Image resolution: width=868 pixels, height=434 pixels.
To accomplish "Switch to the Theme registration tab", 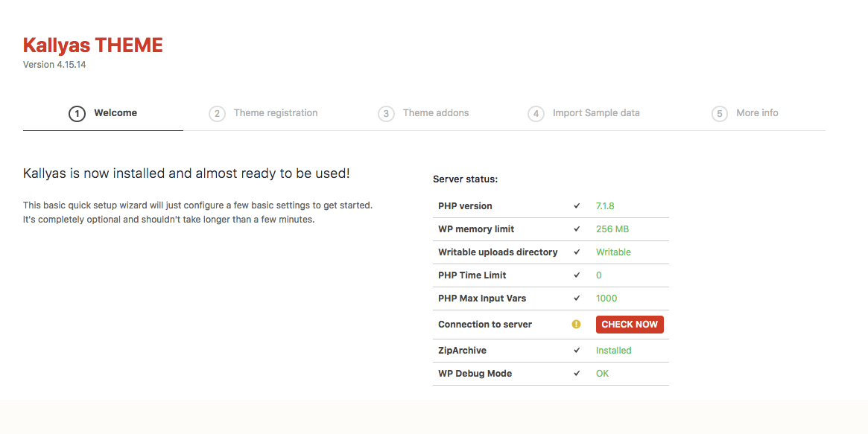I will pos(264,114).
